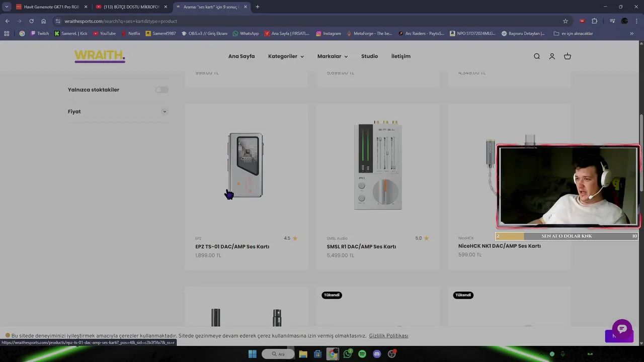Bookmark this page with star icon
Viewport: 644px width, 362px height.
tap(566, 21)
